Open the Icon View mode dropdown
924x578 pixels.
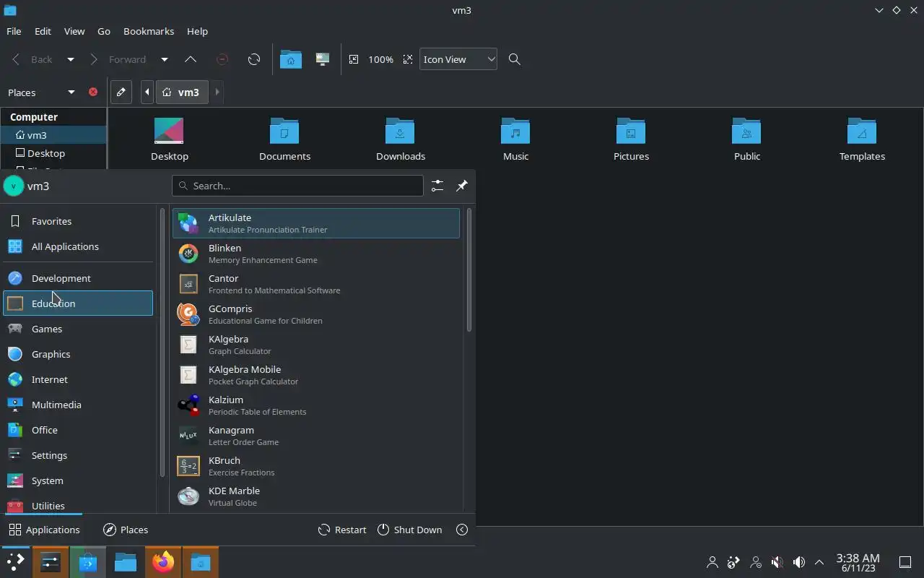[458, 59]
